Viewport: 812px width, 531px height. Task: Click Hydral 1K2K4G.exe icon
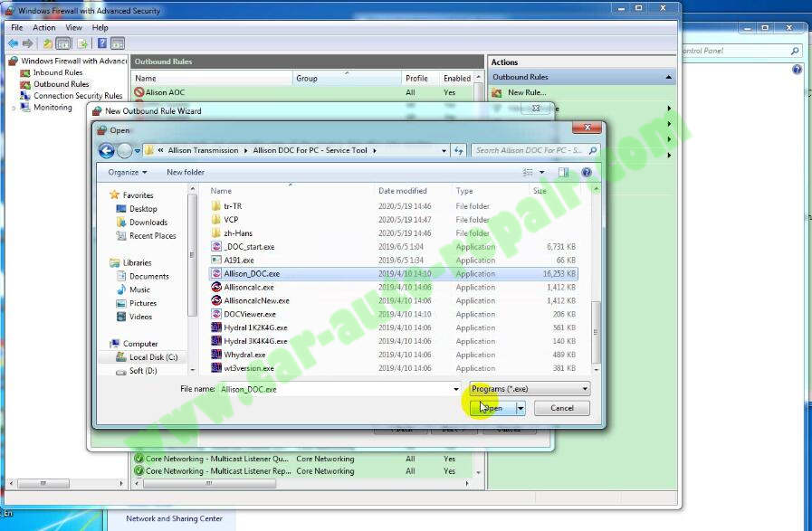[216, 327]
